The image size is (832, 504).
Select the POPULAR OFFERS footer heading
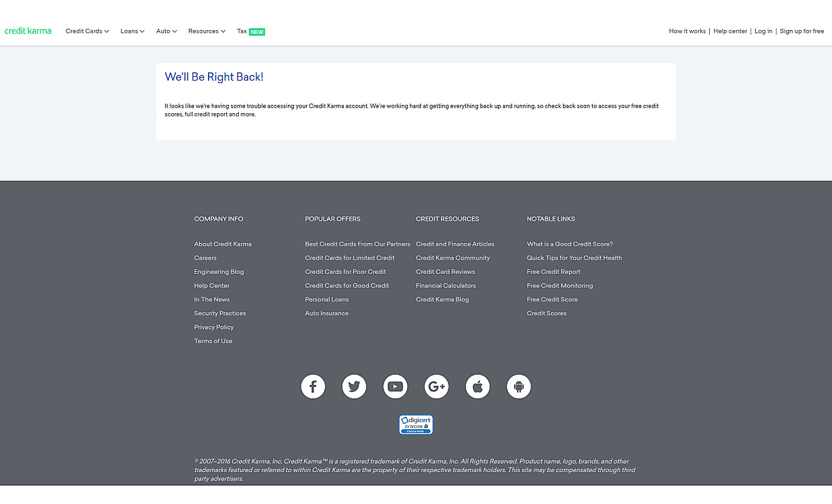(x=333, y=219)
